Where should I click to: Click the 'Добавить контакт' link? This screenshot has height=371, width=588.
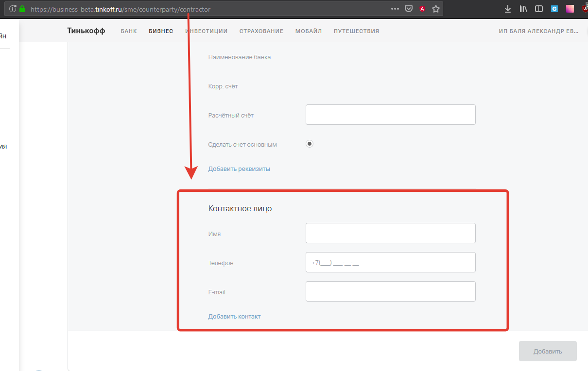pos(234,317)
